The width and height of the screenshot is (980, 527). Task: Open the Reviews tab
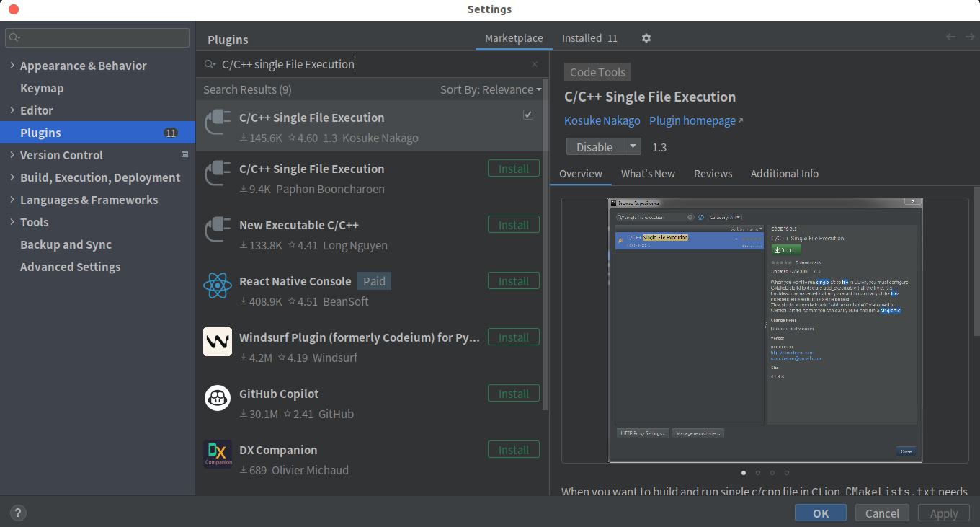[x=713, y=174]
